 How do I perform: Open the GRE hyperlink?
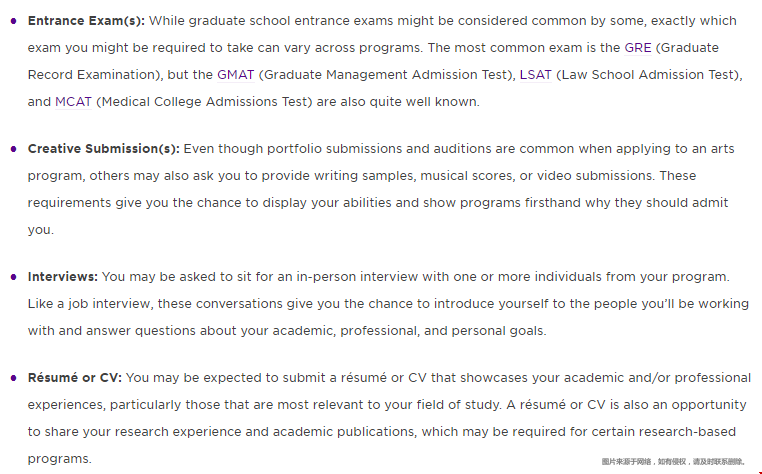coord(638,47)
